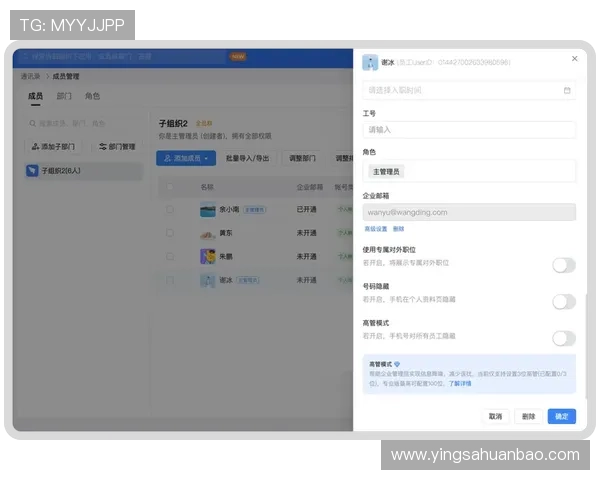This screenshot has width=600, height=480.
Task: Click the 企业邮箱 column header
Action: [x=310, y=187]
